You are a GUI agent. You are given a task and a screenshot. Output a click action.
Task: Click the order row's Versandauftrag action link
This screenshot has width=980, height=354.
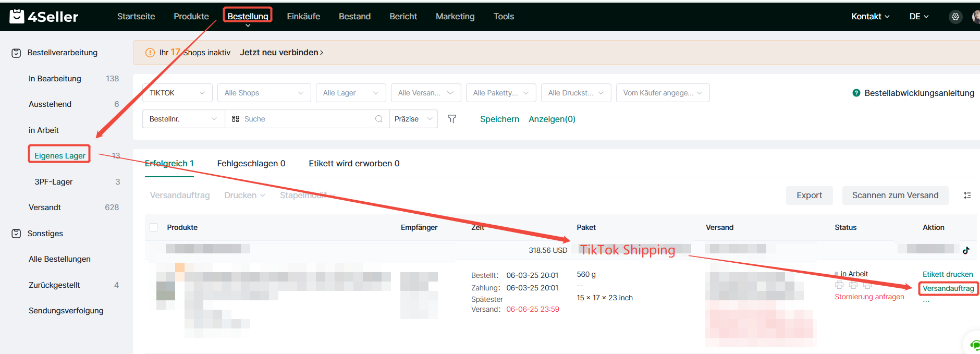pyautogui.click(x=948, y=288)
